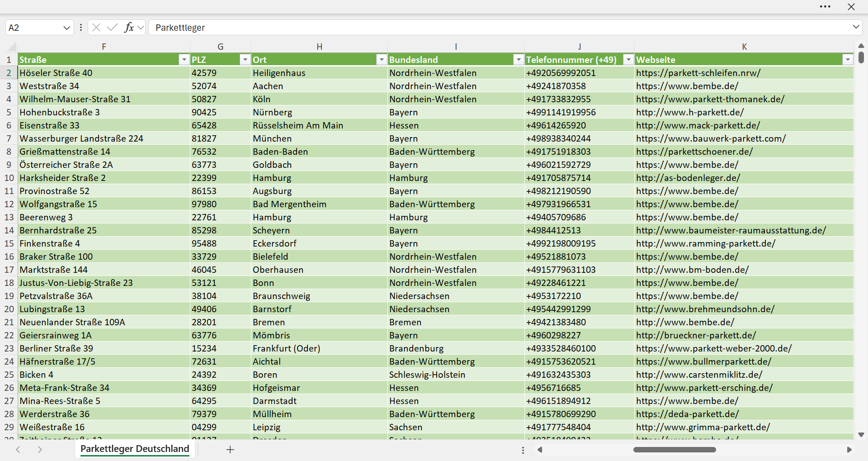The image size is (868, 461).
Task: Click vertical scrollbar down arrow
Action: point(861,435)
